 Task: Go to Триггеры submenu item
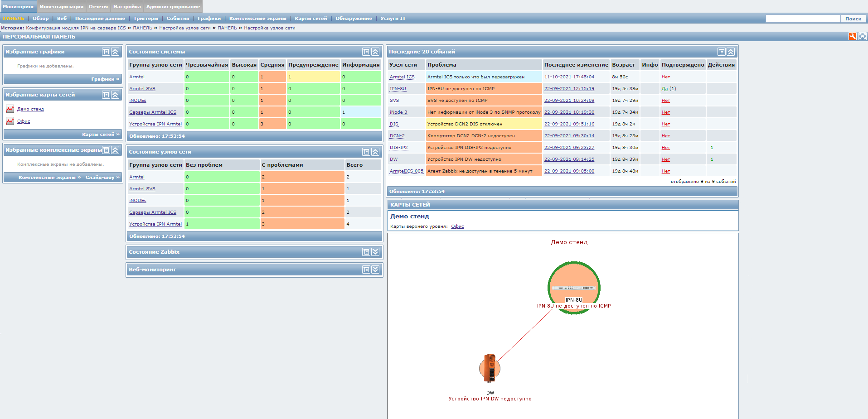point(146,19)
